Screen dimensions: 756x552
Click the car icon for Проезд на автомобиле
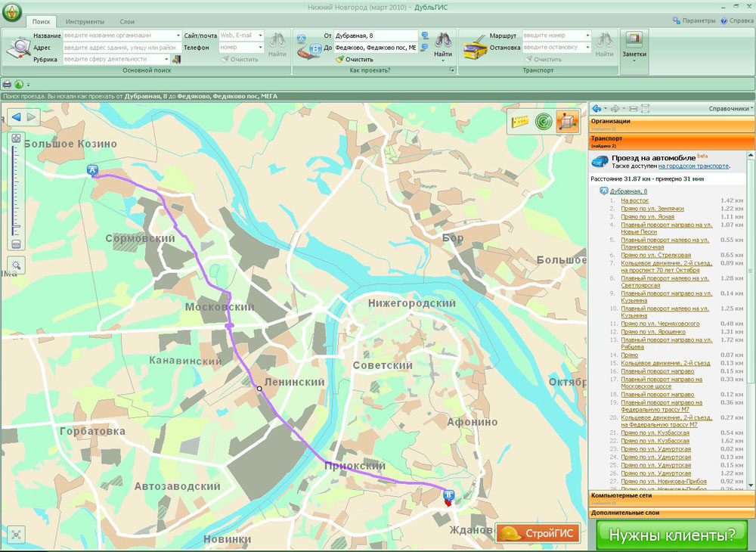pos(600,162)
